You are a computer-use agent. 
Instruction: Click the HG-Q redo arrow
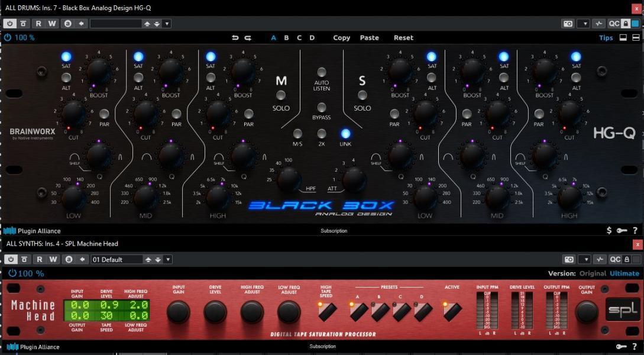click(x=248, y=37)
